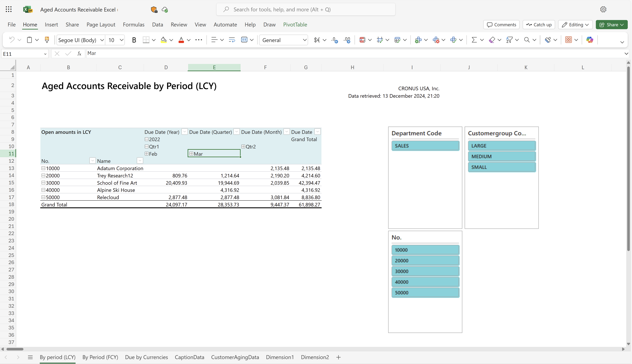
Task: Switch to the By Period FCY tab
Action: [x=100, y=357]
